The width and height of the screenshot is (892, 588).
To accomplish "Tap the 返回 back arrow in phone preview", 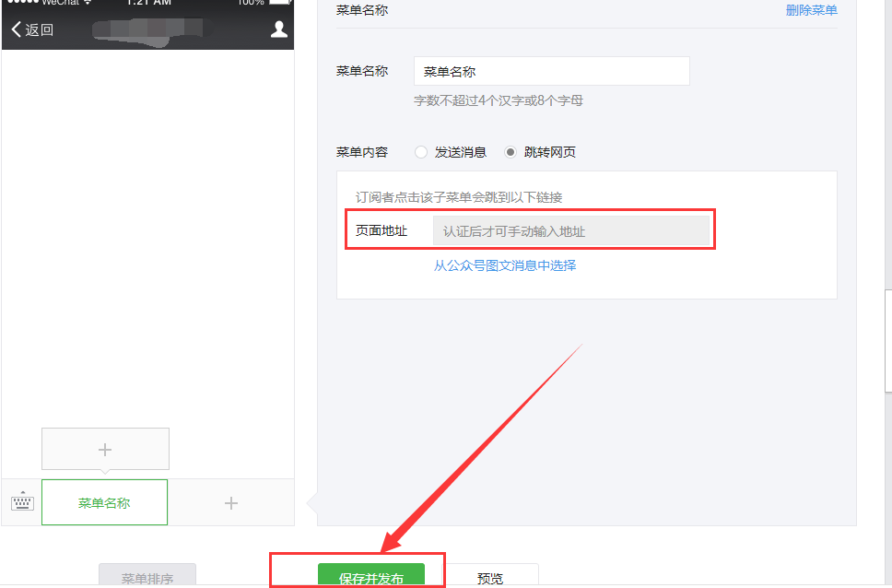I will click(x=32, y=29).
